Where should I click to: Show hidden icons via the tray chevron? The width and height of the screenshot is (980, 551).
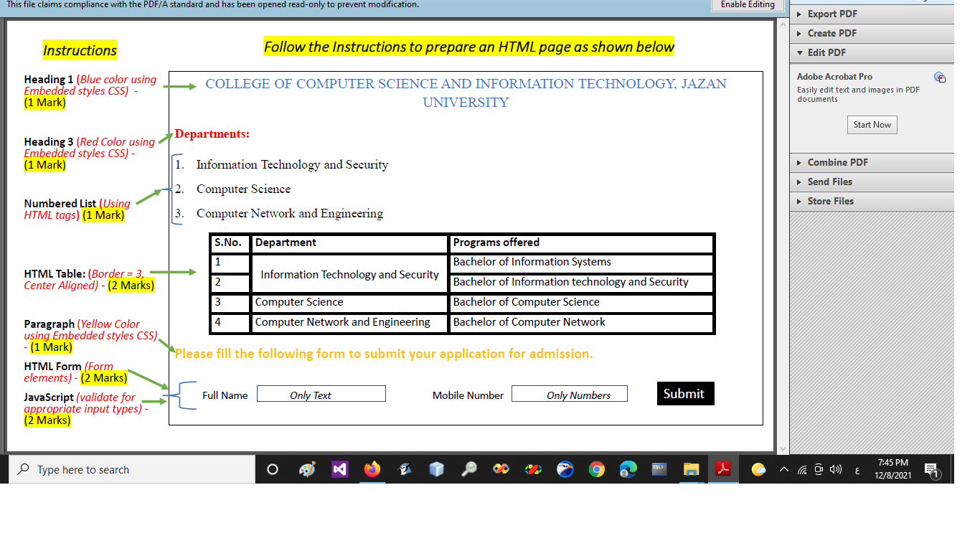pyautogui.click(x=784, y=469)
